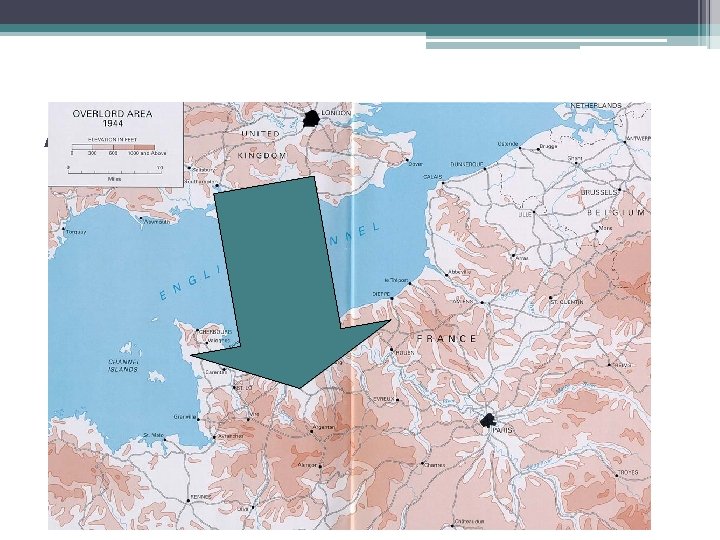Click the St. Quentin city label
The height and width of the screenshot is (540, 720).
pos(569,302)
